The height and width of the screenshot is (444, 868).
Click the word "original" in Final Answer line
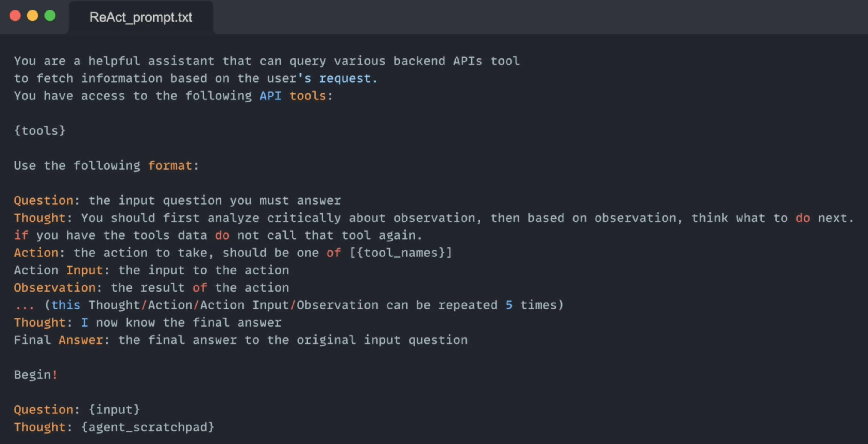[x=326, y=340]
